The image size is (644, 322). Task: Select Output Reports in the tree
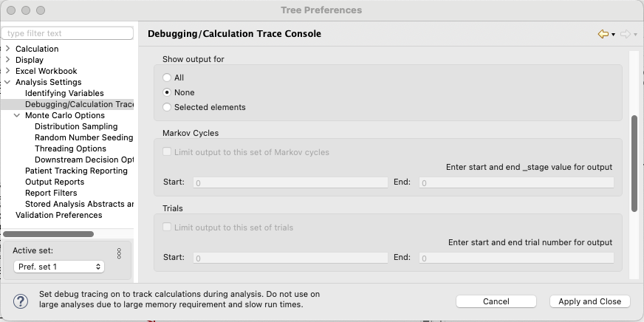coord(55,182)
